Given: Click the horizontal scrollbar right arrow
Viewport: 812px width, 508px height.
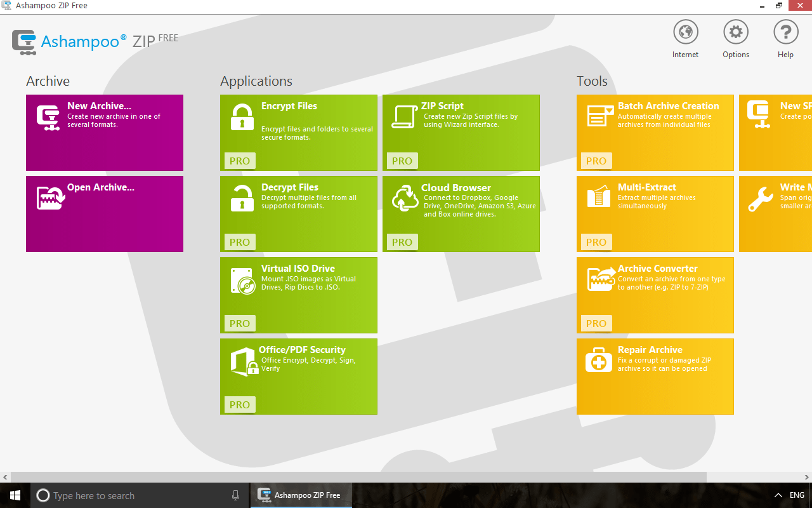Looking at the screenshot, I should point(806,477).
